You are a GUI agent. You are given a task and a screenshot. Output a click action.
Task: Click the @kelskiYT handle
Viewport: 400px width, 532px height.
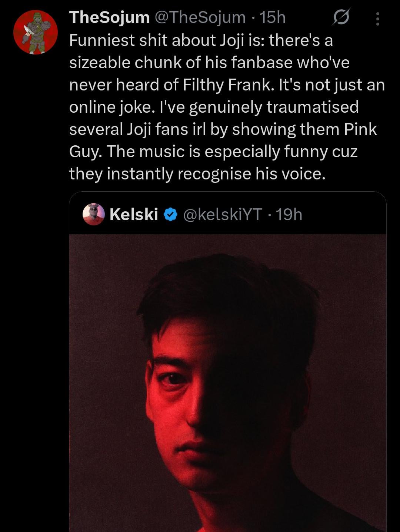click(223, 214)
